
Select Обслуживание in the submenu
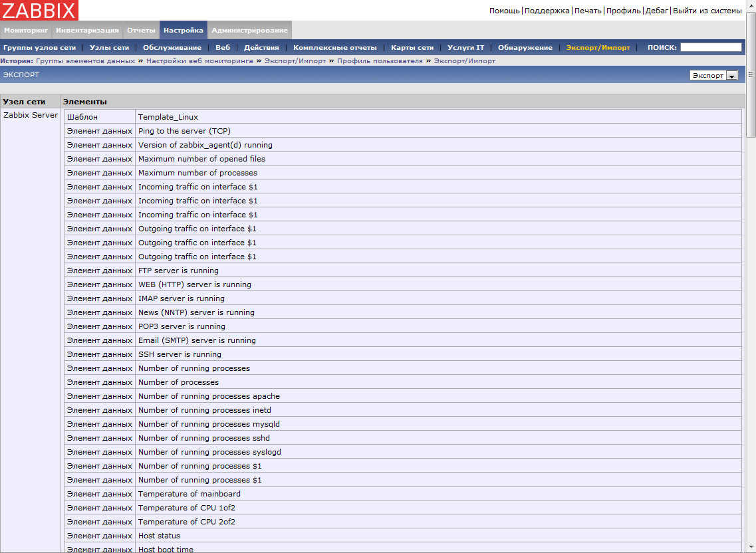point(172,47)
